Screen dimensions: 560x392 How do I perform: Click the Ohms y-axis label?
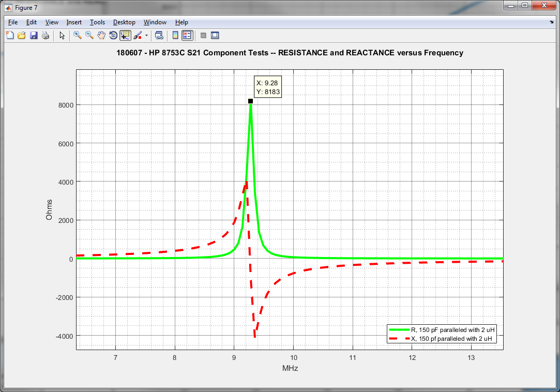pos(49,210)
